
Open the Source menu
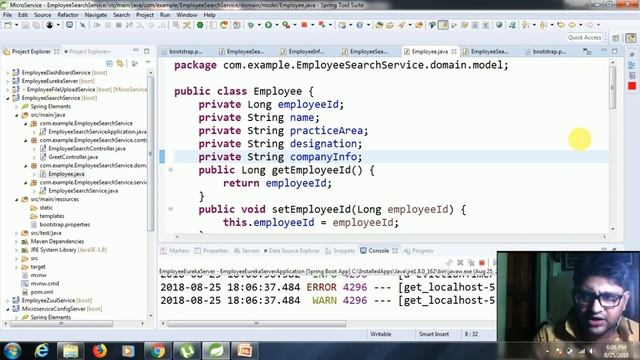pos(42,15)
